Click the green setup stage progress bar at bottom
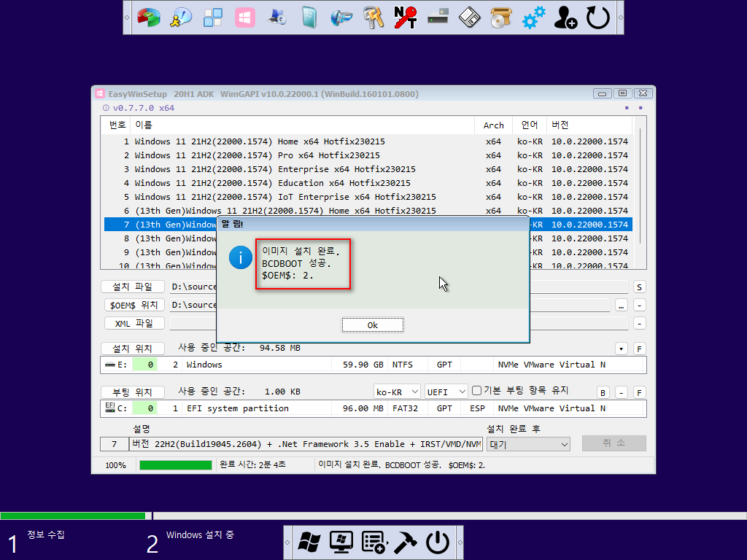The width and height of the screenshot is (747, 560). [73, 516]
